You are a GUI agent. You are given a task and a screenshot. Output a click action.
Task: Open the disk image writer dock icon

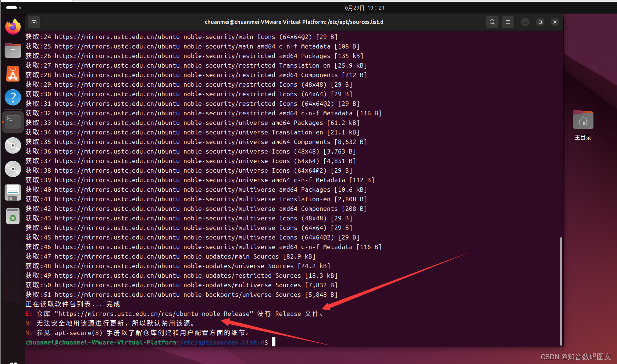[x=13, y=192]
